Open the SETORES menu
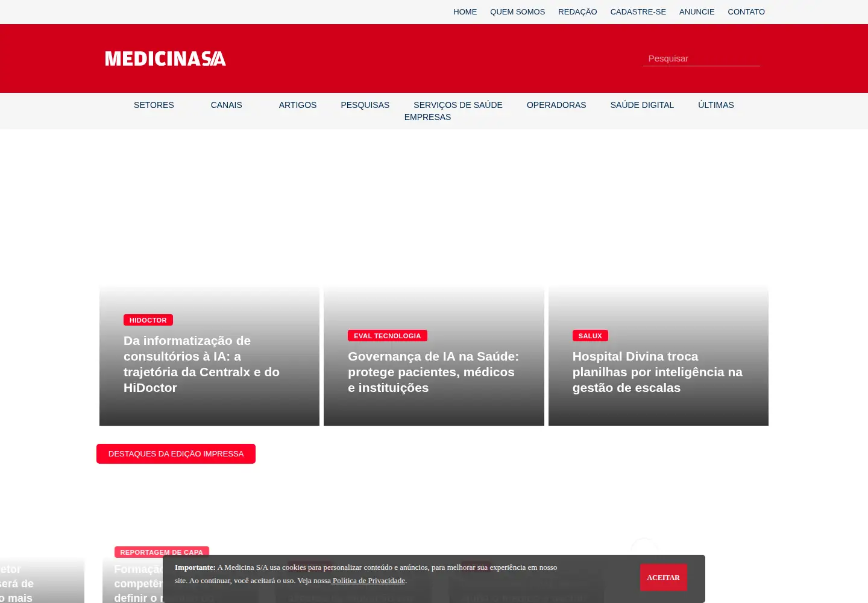This screenshot has height=603, width=868. click(154, 105)
